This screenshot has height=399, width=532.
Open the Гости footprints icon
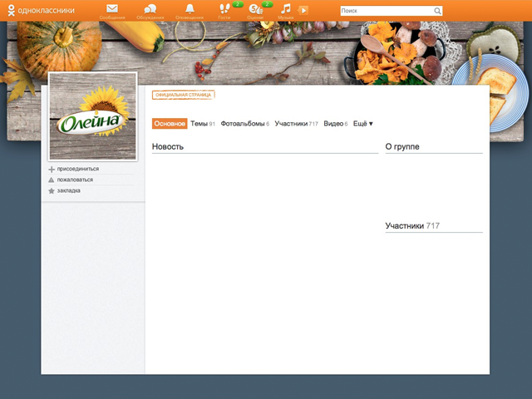click(224, 8)
